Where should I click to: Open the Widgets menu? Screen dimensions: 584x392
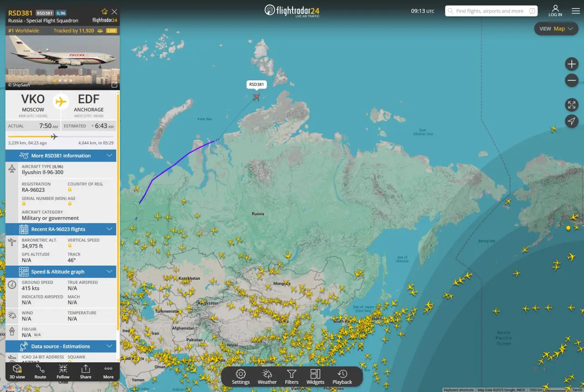click(315, 377)
